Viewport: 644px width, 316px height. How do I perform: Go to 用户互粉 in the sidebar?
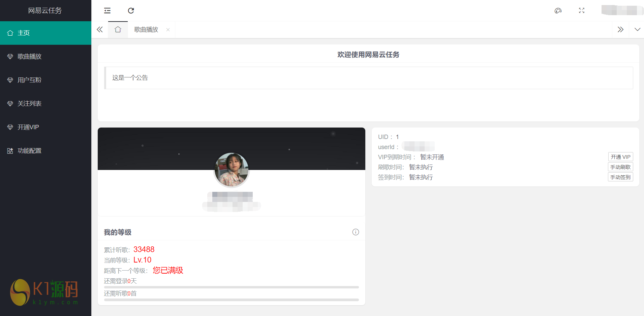45,80
